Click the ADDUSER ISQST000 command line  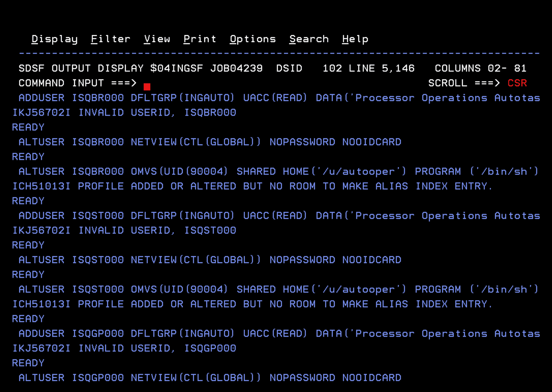[279, 216]
